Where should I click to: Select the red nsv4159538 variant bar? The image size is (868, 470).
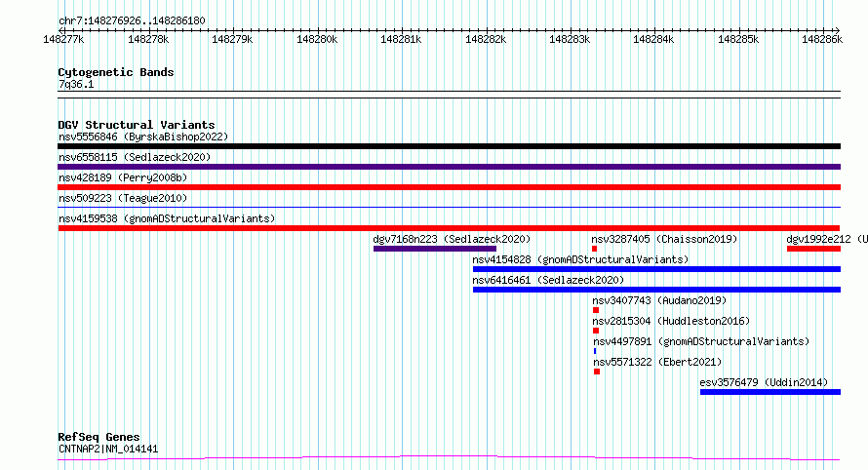tap(449, 228)
